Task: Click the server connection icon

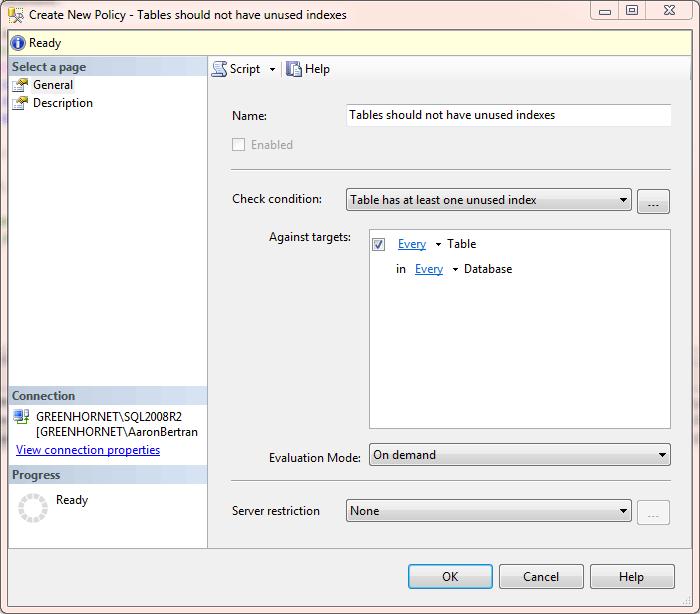Action: coord(21,417)
